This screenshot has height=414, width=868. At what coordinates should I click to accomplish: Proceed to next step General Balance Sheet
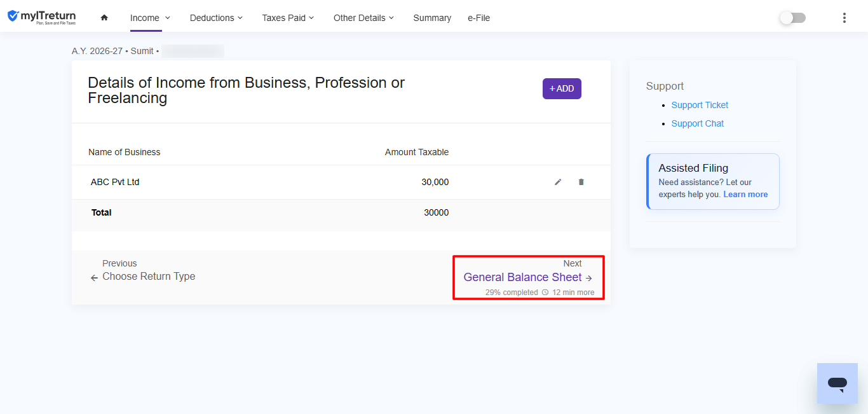527,277
